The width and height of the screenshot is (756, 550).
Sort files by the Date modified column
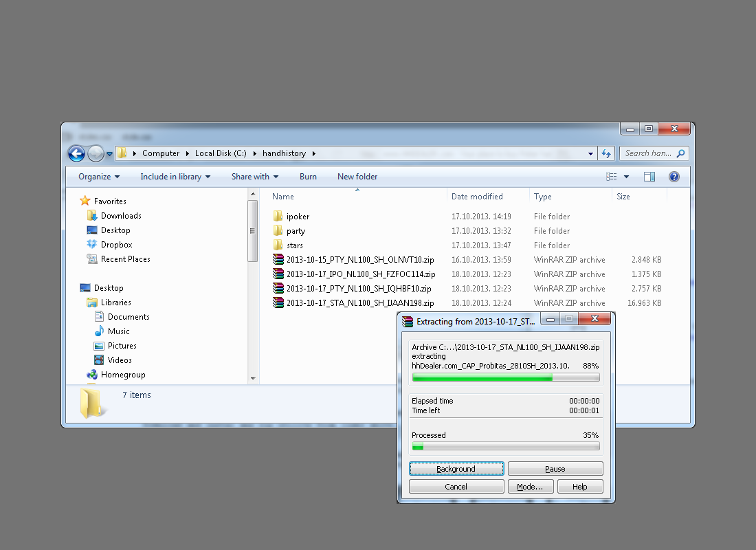(x=477, y=197)
